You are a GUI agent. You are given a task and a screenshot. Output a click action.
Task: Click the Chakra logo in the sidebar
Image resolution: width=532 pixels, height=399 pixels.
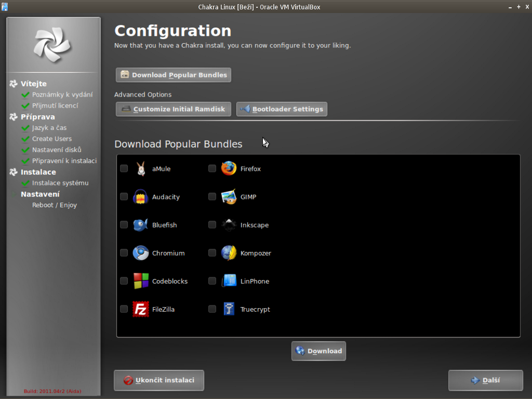coord(52,45)
